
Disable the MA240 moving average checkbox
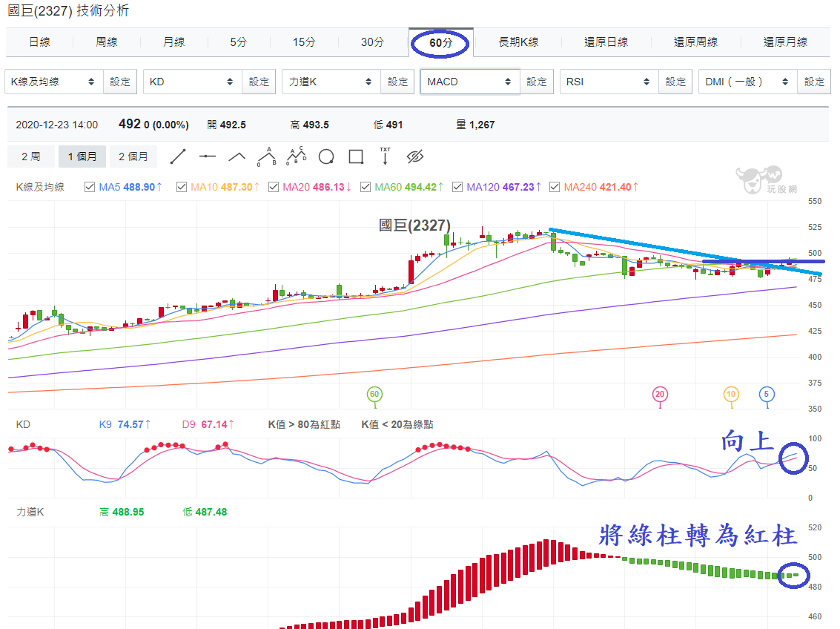pyautogui.click(x=555, y=187)
